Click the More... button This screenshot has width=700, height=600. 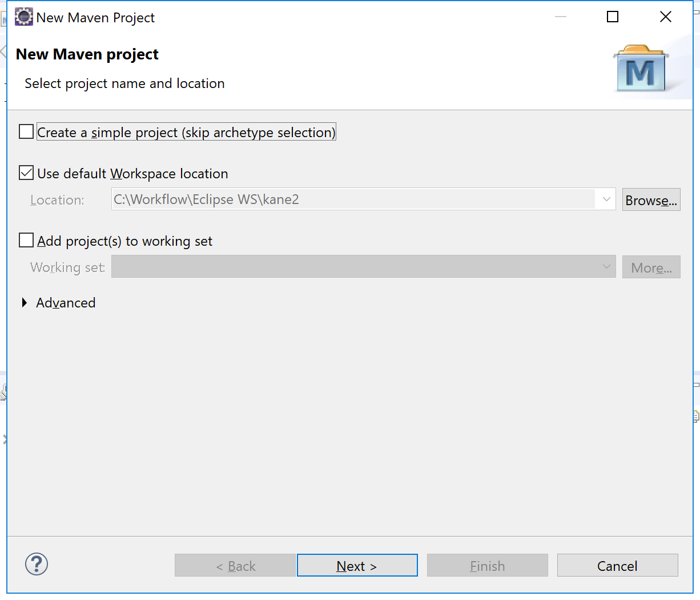click(x=651, y=267)
